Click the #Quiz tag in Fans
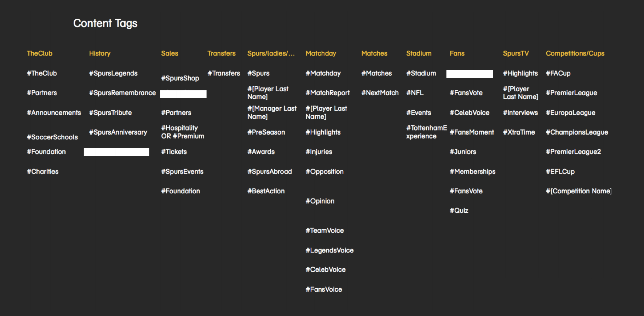The height and width of the screenshot is (316, 644). coord(459,210)
